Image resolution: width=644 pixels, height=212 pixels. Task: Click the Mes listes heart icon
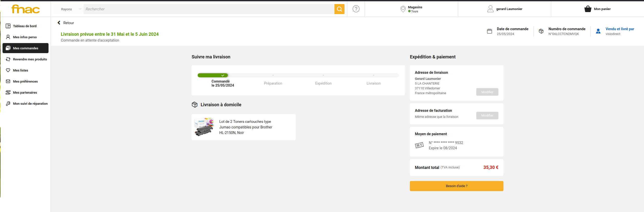click(8, 70)
